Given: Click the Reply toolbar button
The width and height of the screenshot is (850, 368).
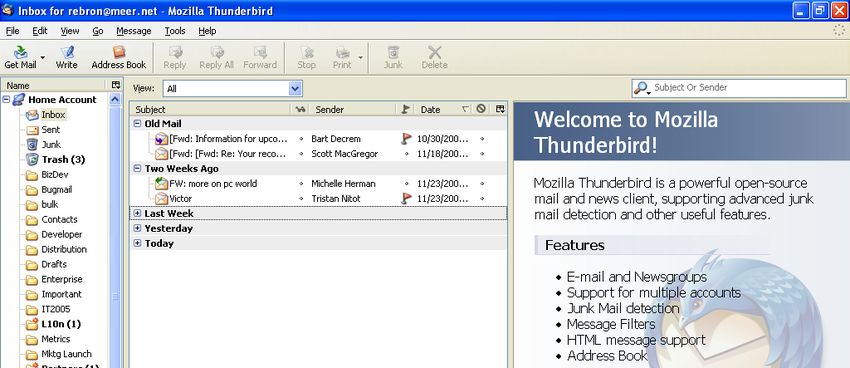Looking at the screenshot, I should click(x=175, y=57).
